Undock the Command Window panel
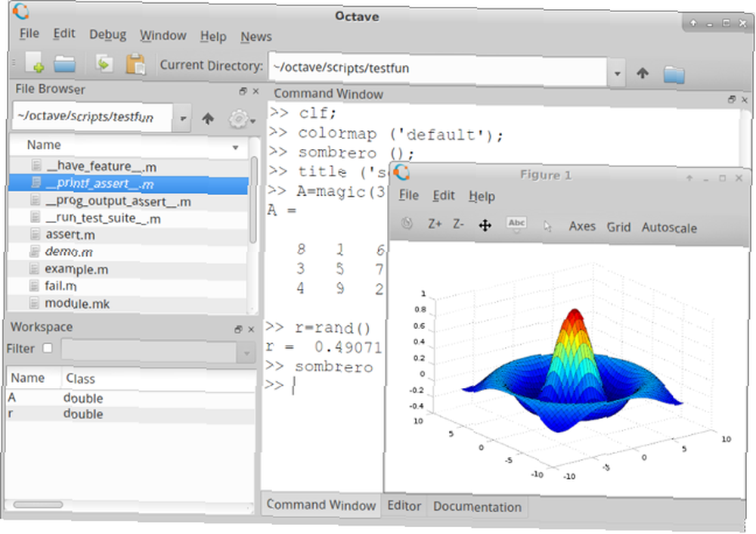The height and width of the screenshot is (534, 756). 732,99
